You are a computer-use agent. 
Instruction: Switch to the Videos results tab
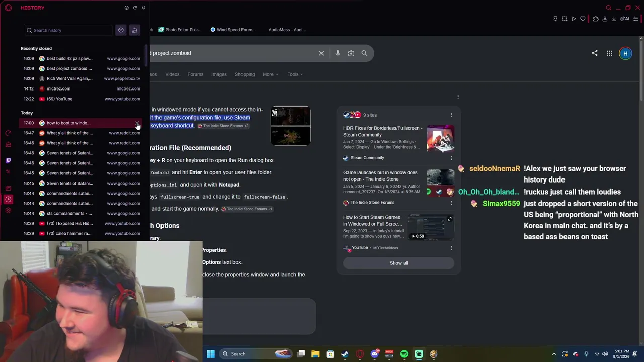click(172, 74)
